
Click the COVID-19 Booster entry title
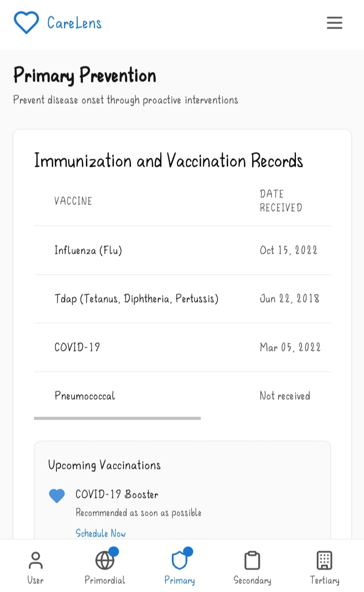pos(117,494)
